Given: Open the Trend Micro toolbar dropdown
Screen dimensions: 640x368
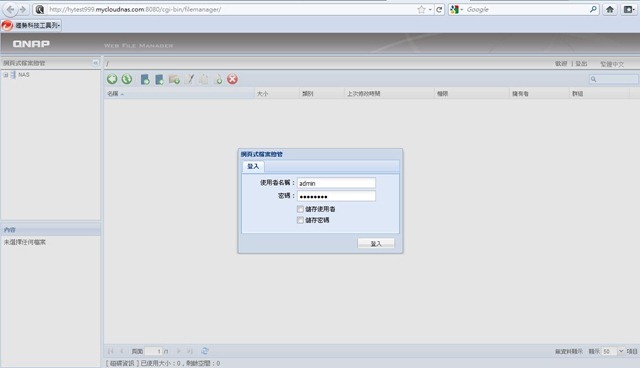Looking at the screenshot, I should [x=59, y=25].
